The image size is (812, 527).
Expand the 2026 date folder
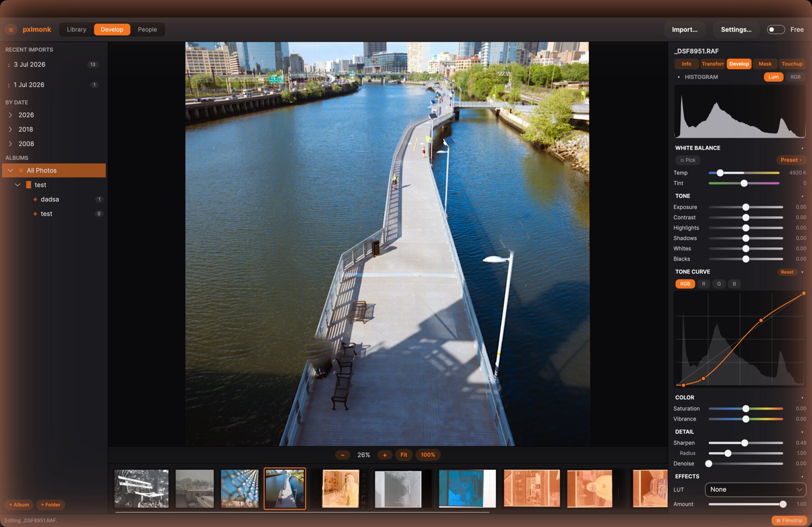click(10, 115)
